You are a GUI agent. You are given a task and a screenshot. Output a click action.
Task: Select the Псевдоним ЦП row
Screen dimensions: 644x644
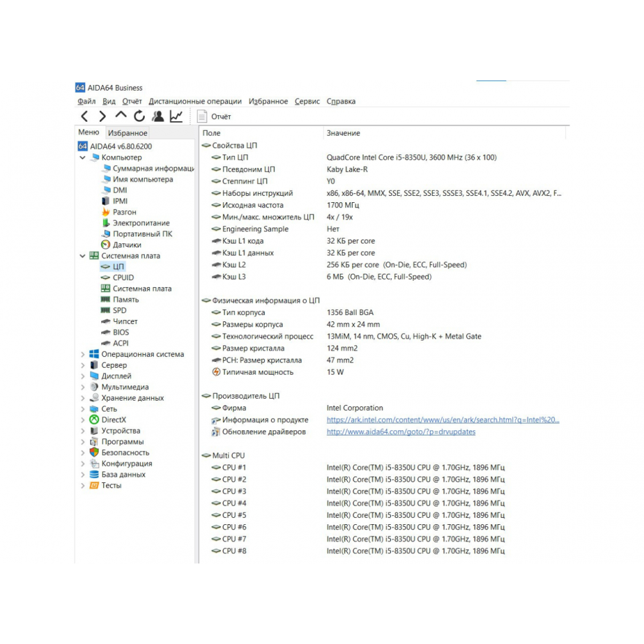tap(289, 169)
